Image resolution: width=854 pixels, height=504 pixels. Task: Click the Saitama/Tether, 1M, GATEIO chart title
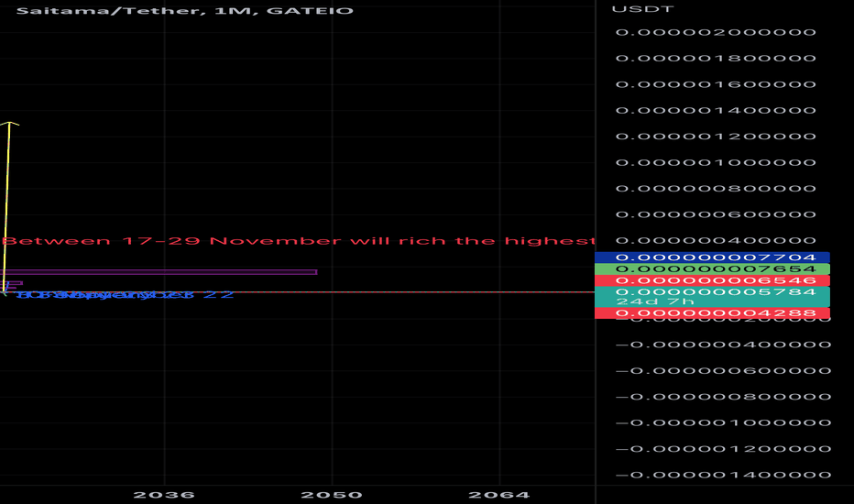pyautogui.click(x=184, y=11)
